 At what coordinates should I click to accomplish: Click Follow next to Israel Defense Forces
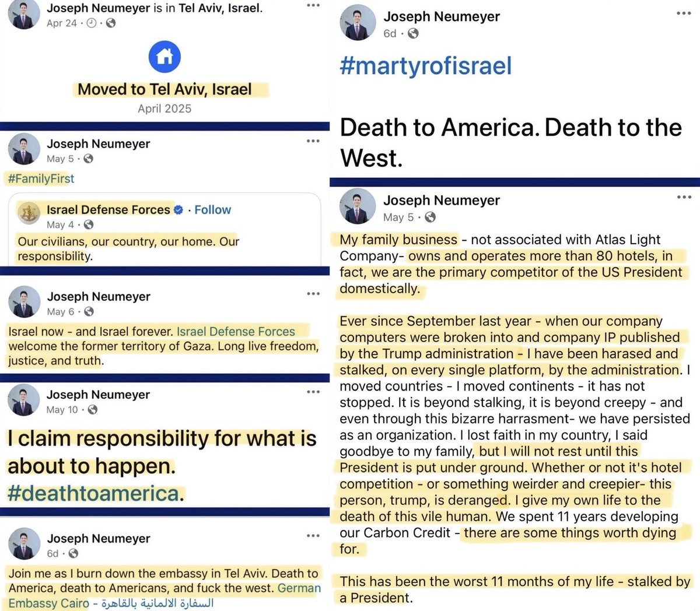212,210
